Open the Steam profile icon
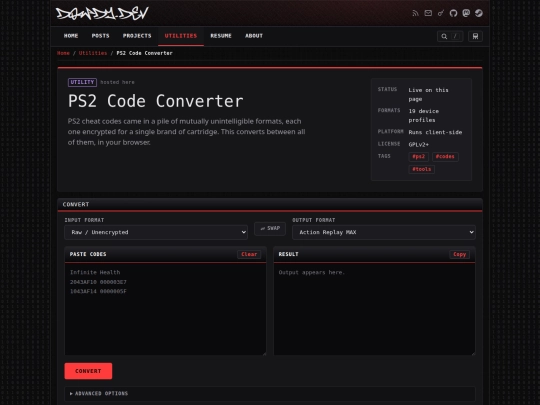This screenshot has width=540, height=405. pyautogui.click(x=479, y=13)
